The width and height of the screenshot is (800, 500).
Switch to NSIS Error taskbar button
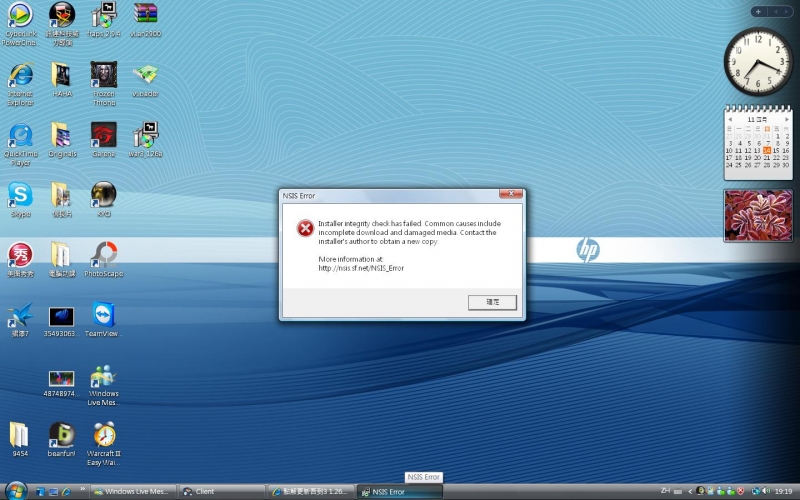click(x=399, y=492)
